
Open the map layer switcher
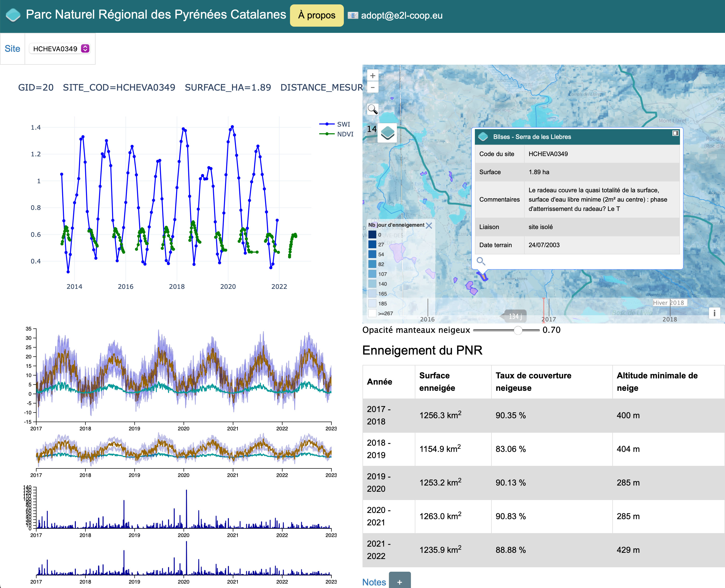[x=388, y=133]
